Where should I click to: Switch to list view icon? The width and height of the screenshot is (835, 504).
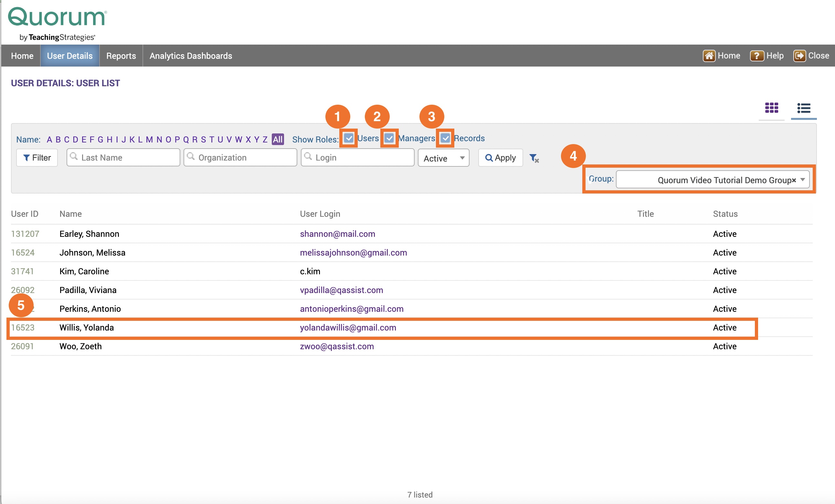coord(803,108)
